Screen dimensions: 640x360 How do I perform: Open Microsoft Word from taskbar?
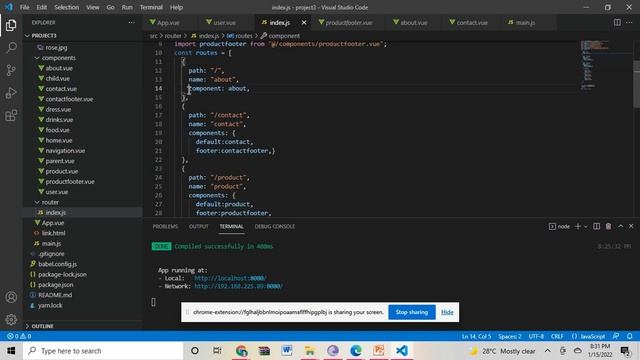click(287, 351)
